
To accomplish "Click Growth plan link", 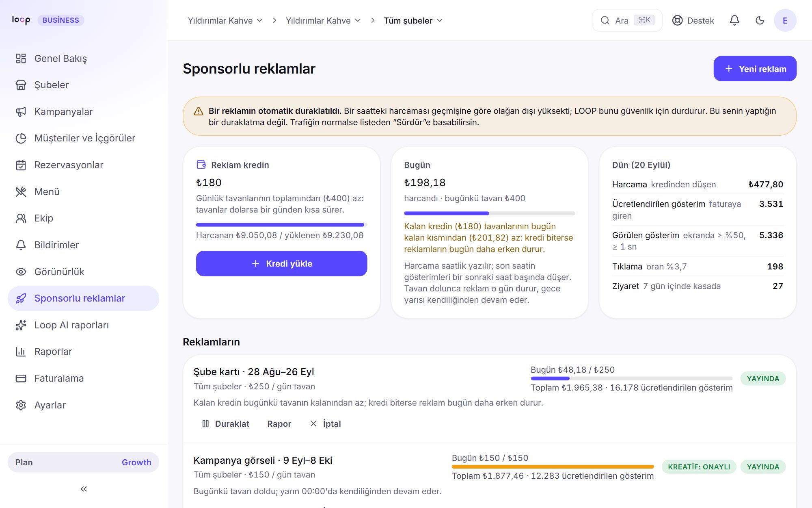I will (x=136, y=462).
